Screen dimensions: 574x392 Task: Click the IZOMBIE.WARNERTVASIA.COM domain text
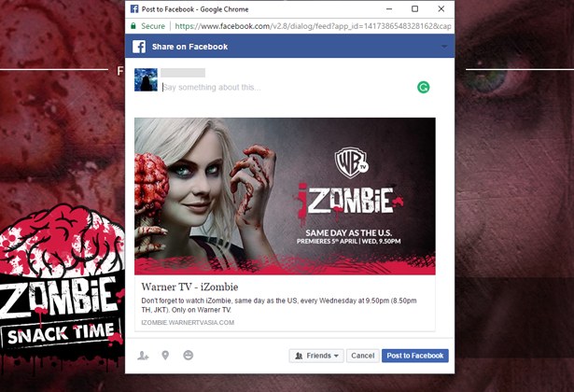click(188, 322)
